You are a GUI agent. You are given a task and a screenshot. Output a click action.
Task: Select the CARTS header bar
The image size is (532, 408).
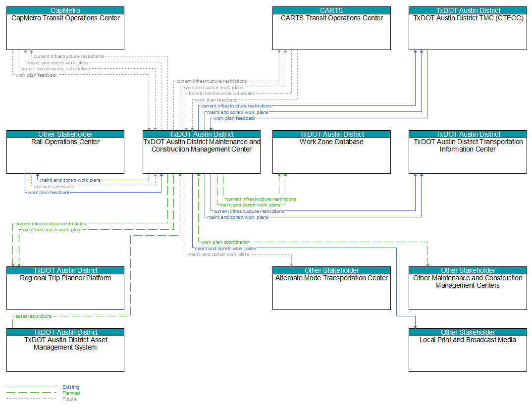click(x=331, y=10)
